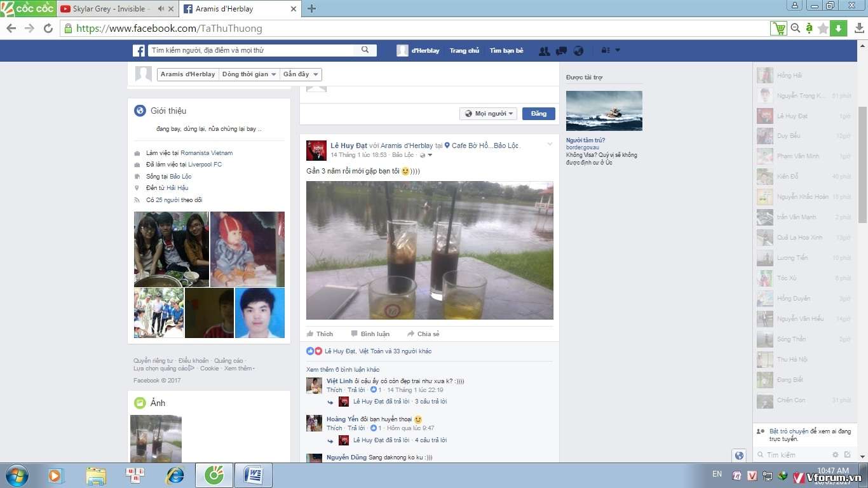Click the new message compose icon in chat
The image size is (868, 488).
[847, 455]
